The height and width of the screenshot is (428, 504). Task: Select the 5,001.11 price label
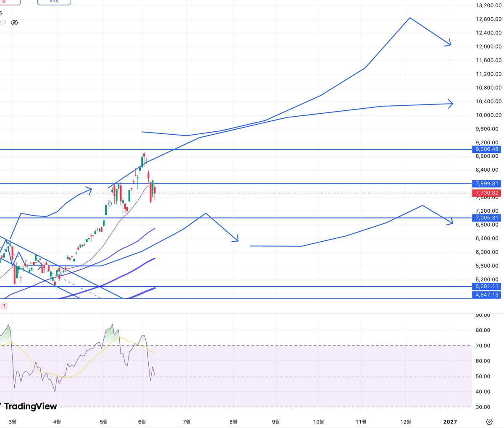[487, 287]
